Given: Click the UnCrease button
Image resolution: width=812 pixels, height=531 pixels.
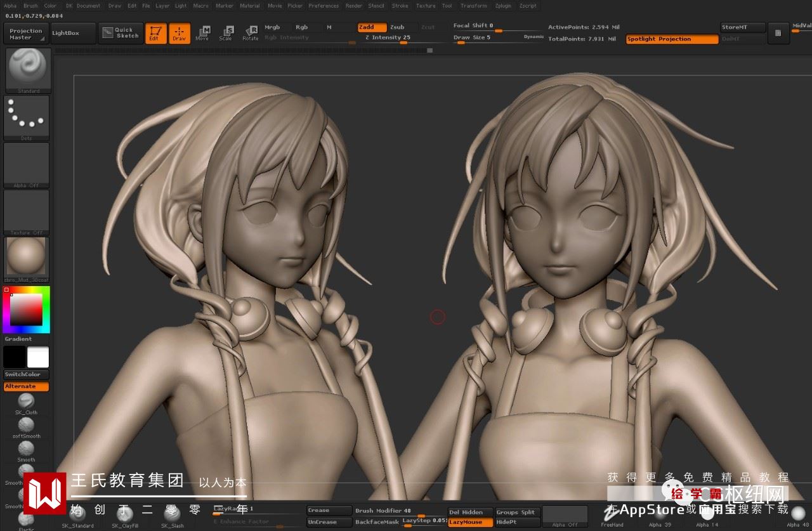Looking at the screenshot, I should coord(329,522).
